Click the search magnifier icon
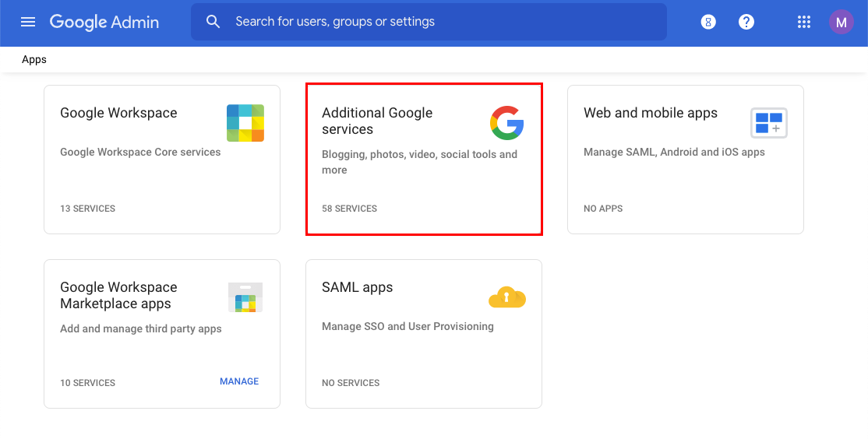This screenshot has height=439, width=868. pyautogui.click(x=213, y=22)
